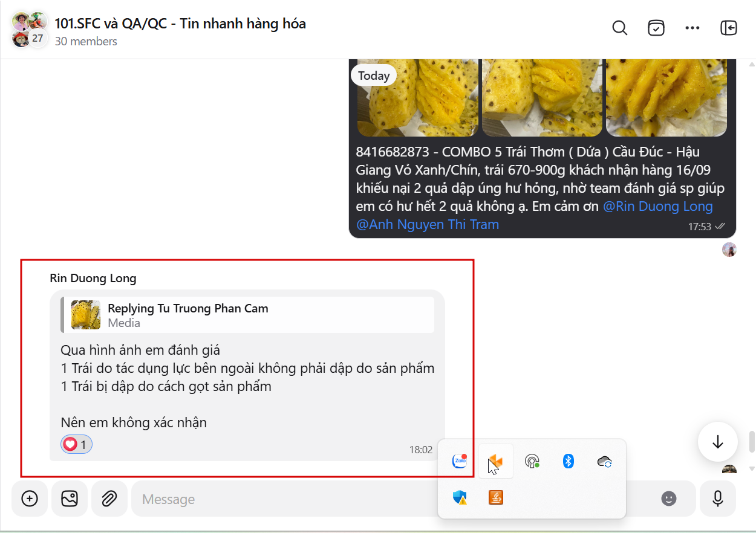Open Windows Security shield tray icon
756x533 pixels.
(460, 497)
